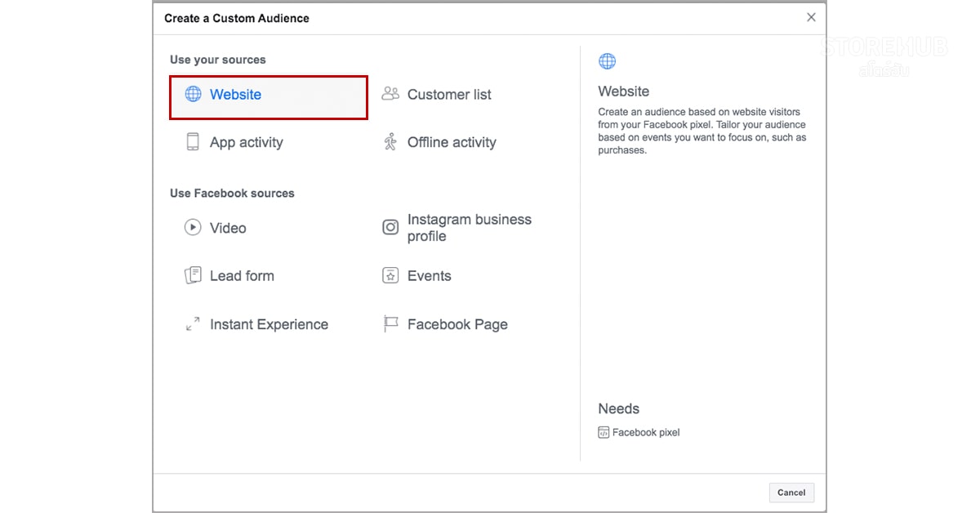
Task: Click the Website description paragraph
Action: 702,131
